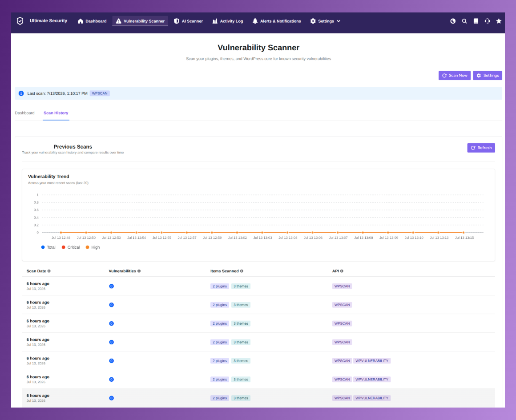This screenshot has height=420, width=516.
Task: Start a scan with Scan Now
Action: (x=455, y=75)
